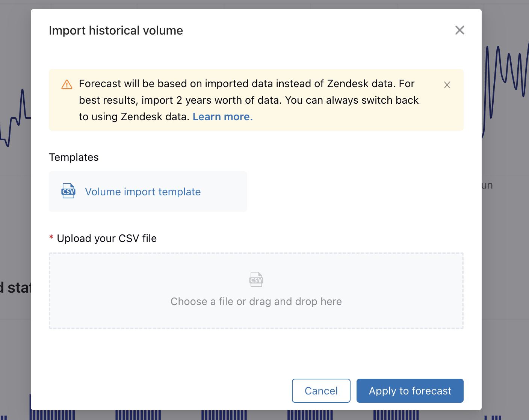Open the Learn more link
The image size is (529, 420).
(222, 117)
